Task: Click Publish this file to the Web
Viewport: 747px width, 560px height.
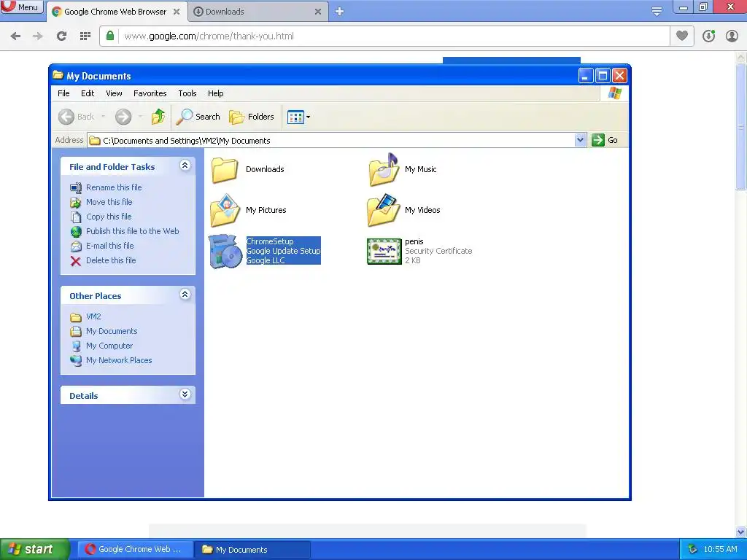Action: [x=133, y=231]
